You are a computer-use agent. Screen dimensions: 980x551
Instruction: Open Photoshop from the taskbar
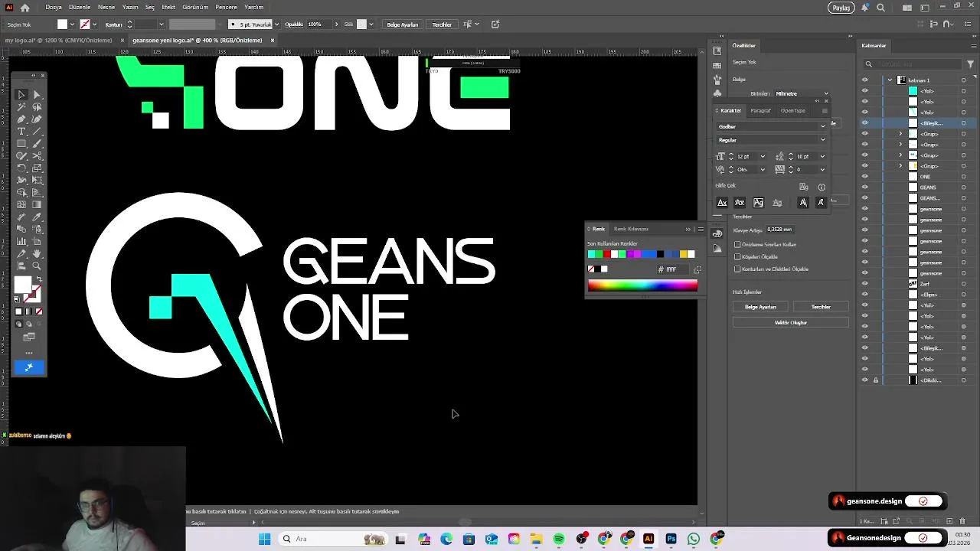click(x=671, y=539)
